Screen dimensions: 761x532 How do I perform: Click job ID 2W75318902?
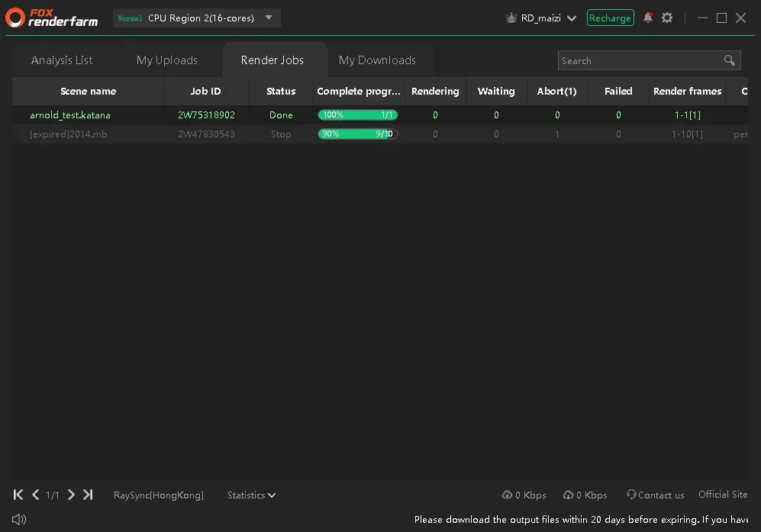206,115
